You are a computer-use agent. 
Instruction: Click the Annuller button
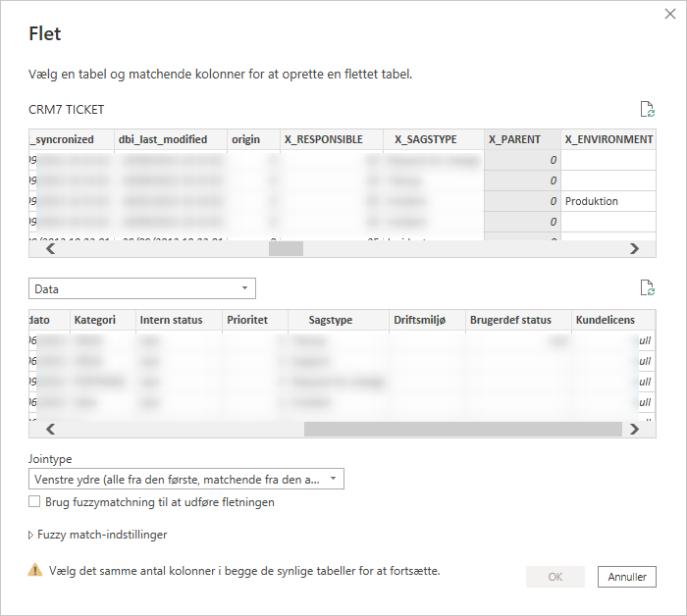[626, 577]
